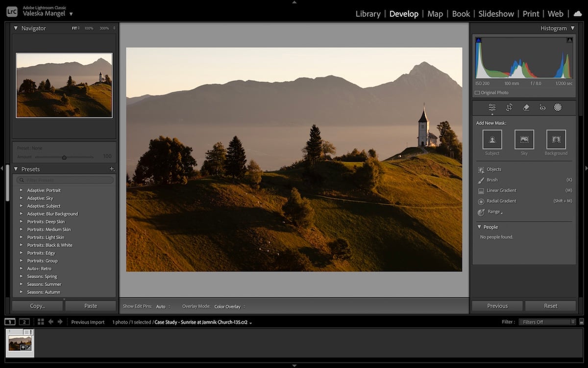
Task: Click the Copy settings button
Action: coord(37,305)
